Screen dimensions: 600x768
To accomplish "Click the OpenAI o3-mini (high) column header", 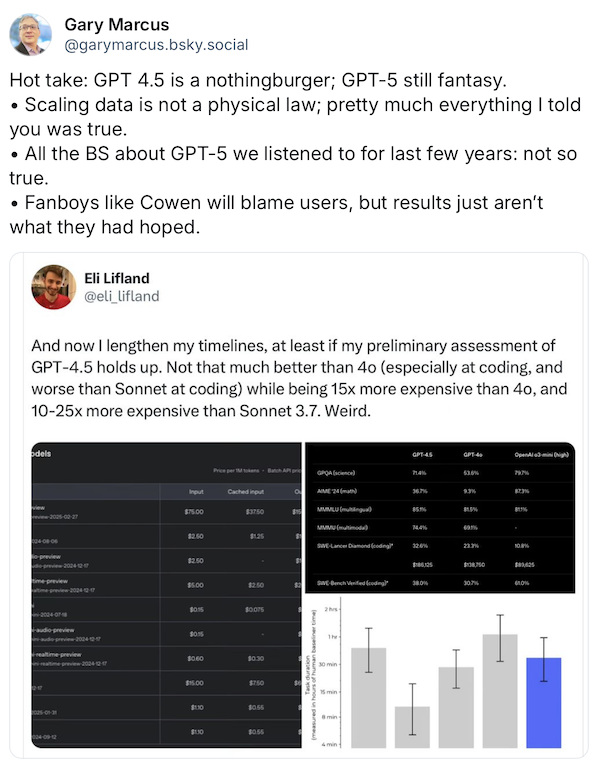I will tap(542, 455).
